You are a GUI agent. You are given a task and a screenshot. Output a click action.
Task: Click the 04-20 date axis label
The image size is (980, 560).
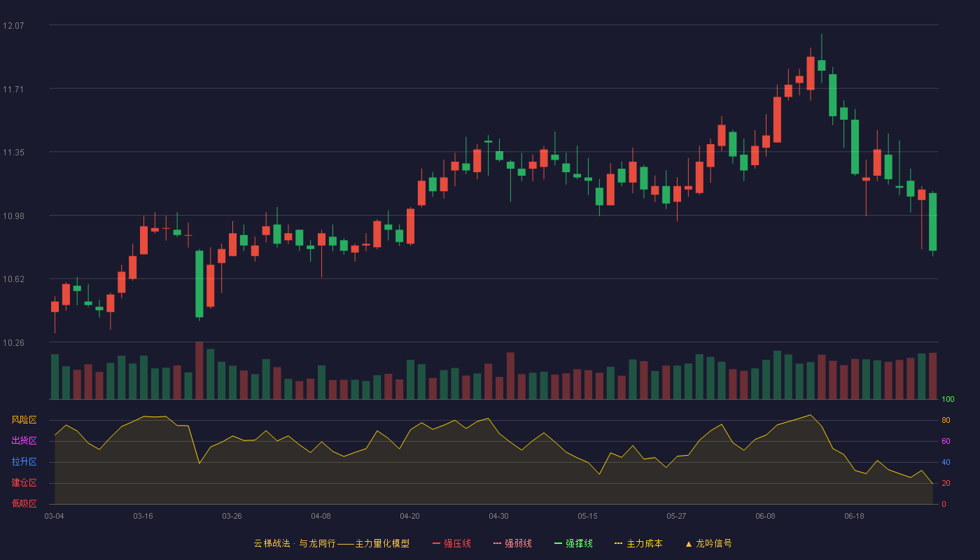409,516
